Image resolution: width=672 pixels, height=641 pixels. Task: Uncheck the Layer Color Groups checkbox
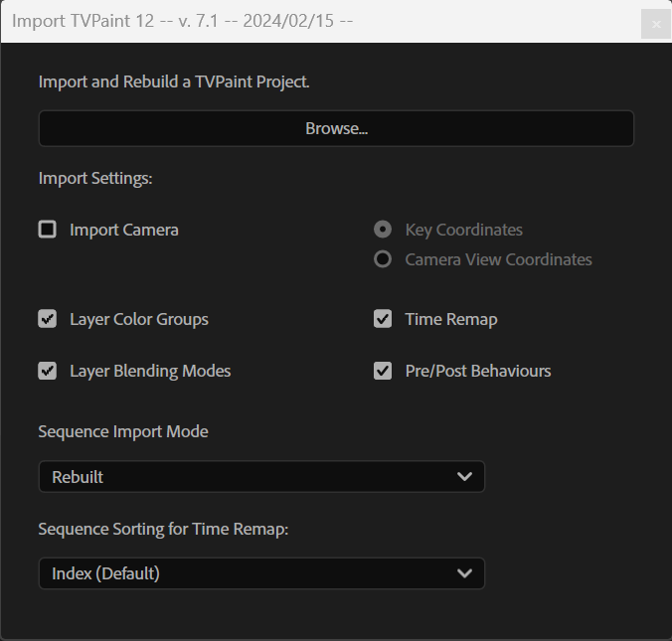pyautogui.click(x=47, y=319)
